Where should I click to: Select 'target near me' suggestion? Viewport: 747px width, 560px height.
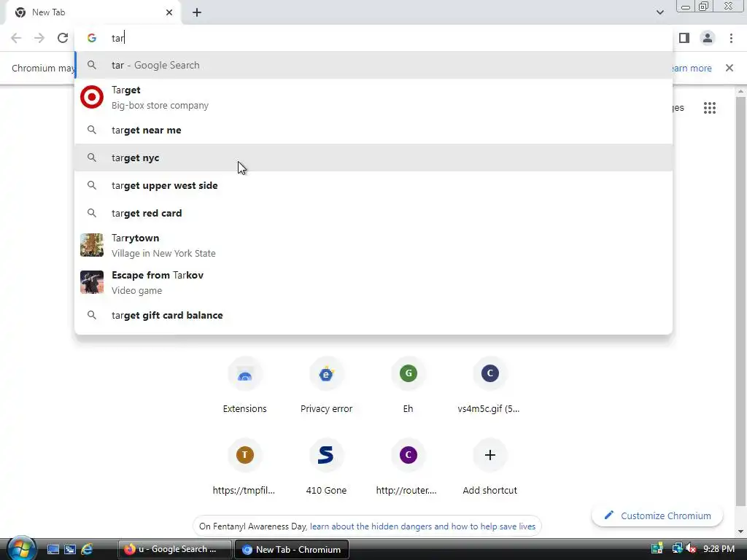[x=374, y=130]
